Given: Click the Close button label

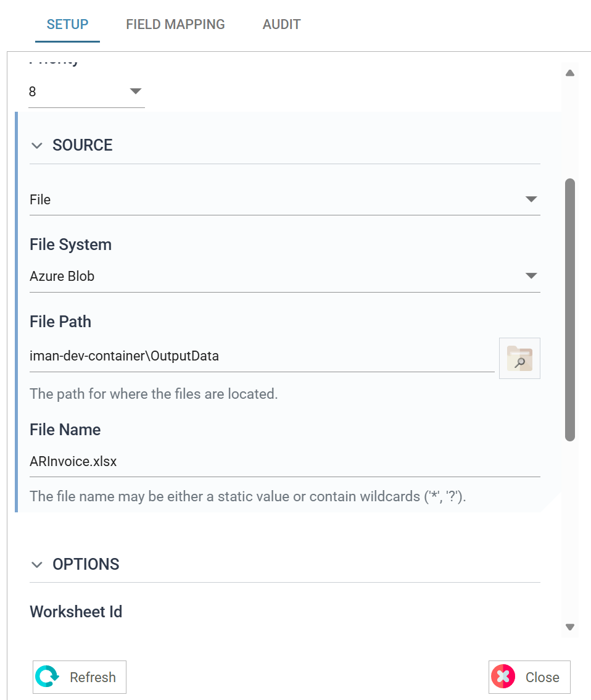Looking at the screenshot, I should (x=542, y=677).
